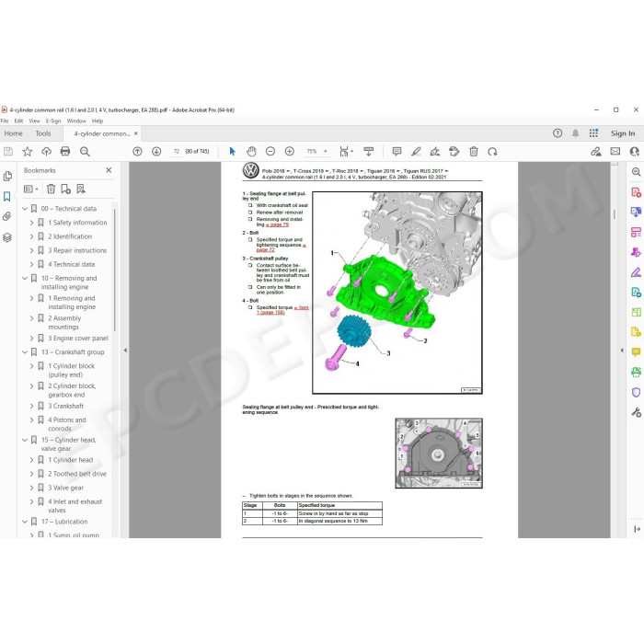Switch to the Home tab
This screenshot has width=644, height=644.
(13, 133)
